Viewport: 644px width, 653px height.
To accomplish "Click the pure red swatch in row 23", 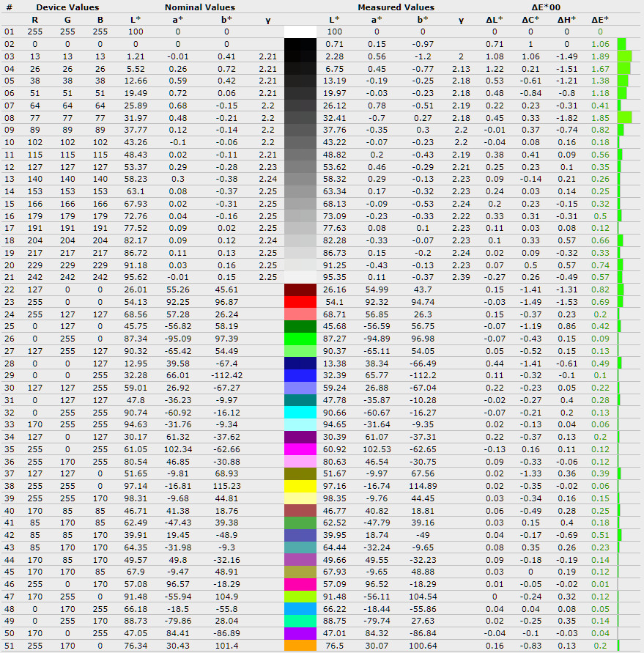I will pos(300,302).
